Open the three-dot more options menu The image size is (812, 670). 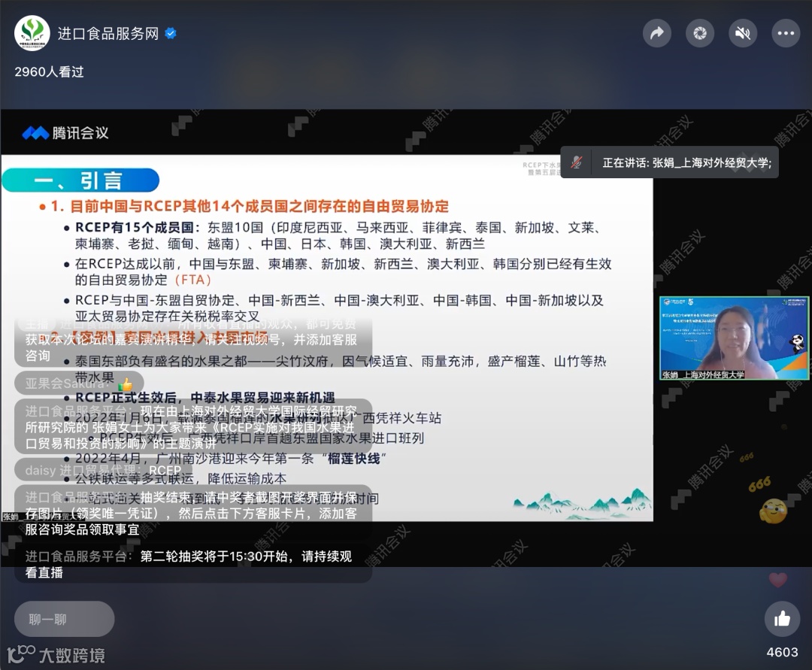pyautogui.click(x=786, y=33)
